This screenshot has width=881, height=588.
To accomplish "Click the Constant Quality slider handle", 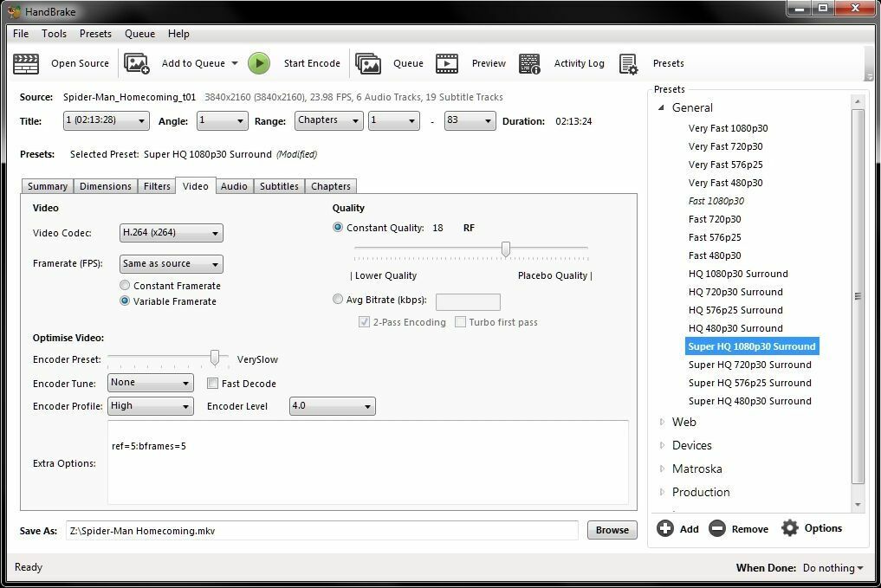I will pyautogui.click(x=506, y=249).
